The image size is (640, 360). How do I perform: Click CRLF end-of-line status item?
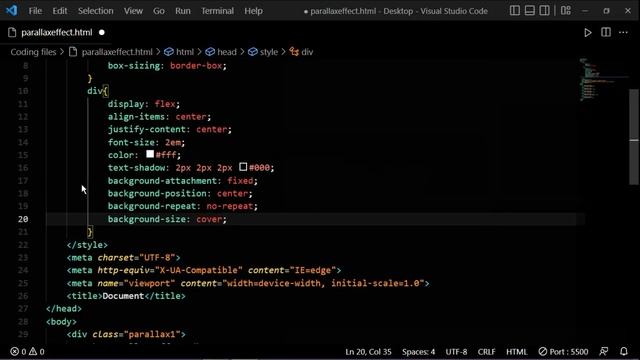pos(487,351)
